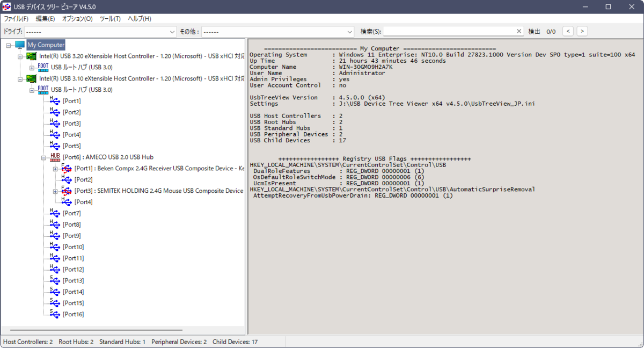
Task: Click the ROOT hub icon under USB 3.20 controller
Action: [43, 67]
